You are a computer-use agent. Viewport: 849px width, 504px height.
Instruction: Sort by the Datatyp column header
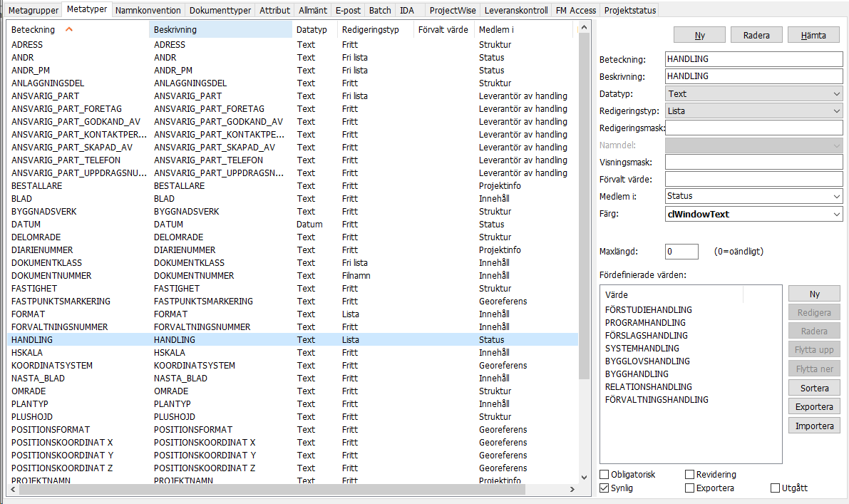314,30
